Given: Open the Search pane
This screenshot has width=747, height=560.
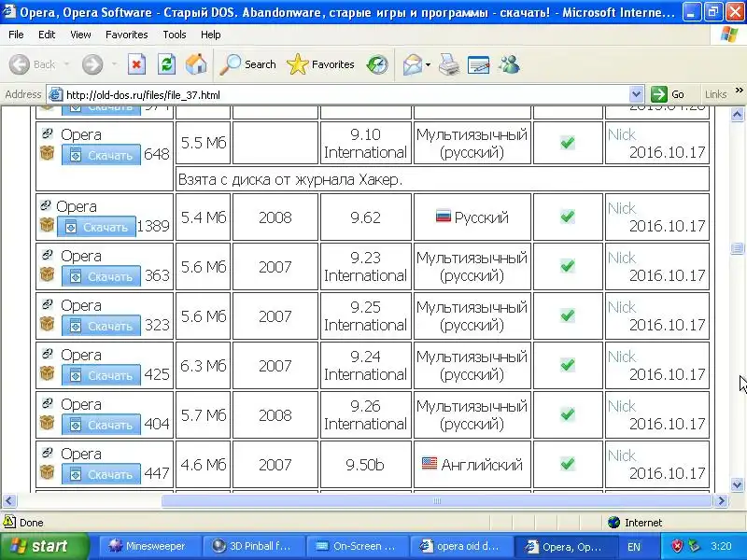Looking at the screenshot, I should point(247,64).
